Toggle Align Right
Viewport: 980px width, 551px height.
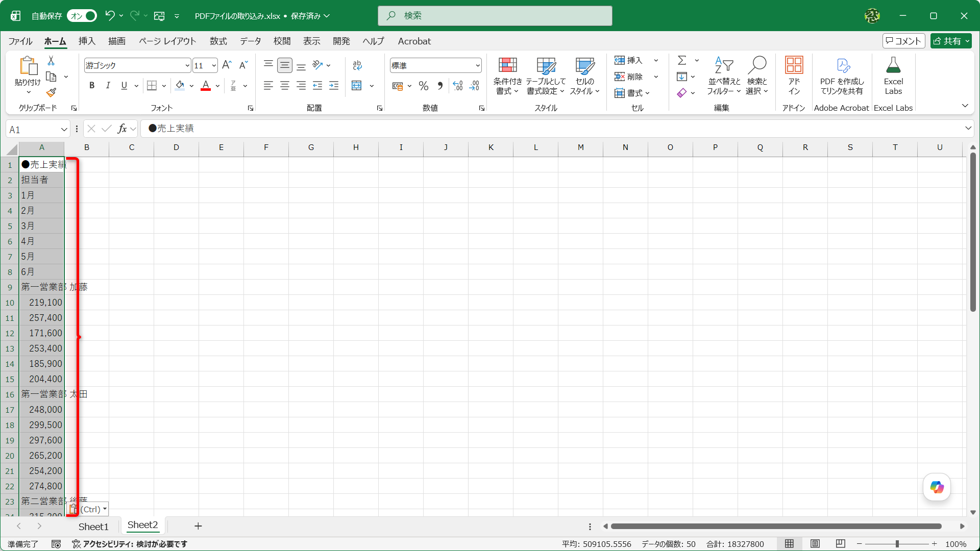point(301,86)
